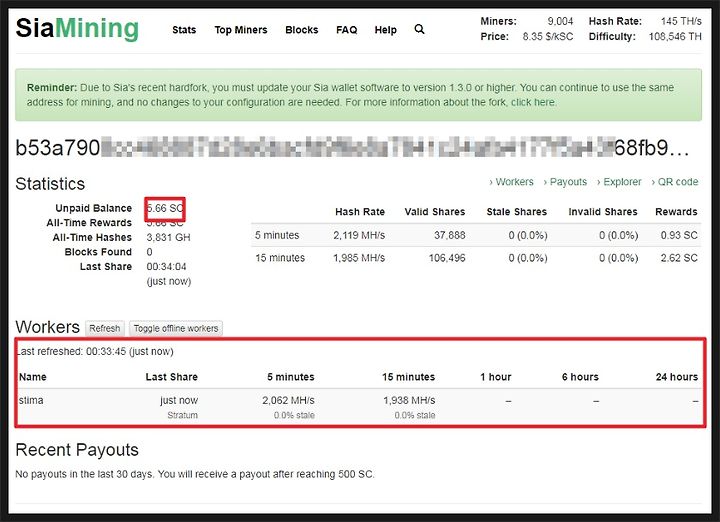This screenshot has width=720, height=522.
Task: Select the 1,985 MH/s hash rate cell
Action: point(359,258)
